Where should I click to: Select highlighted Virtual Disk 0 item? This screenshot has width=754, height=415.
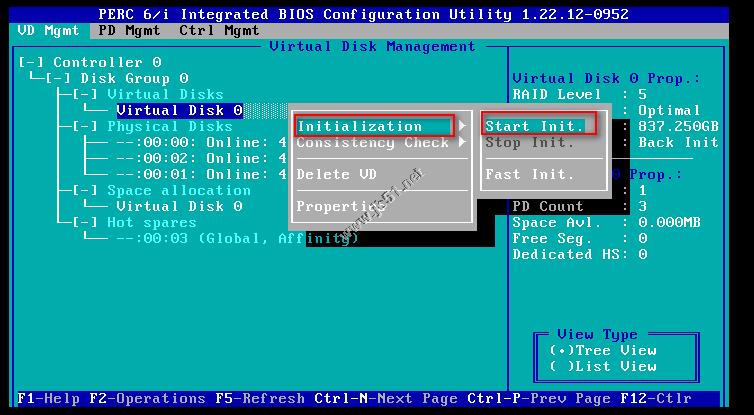coord(178,110)
